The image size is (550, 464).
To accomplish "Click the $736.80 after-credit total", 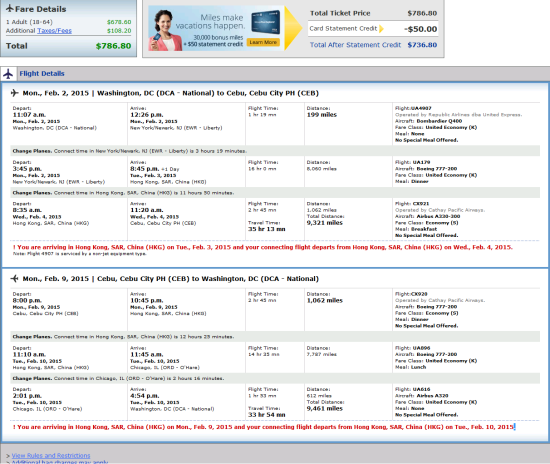I will [422, 45].
